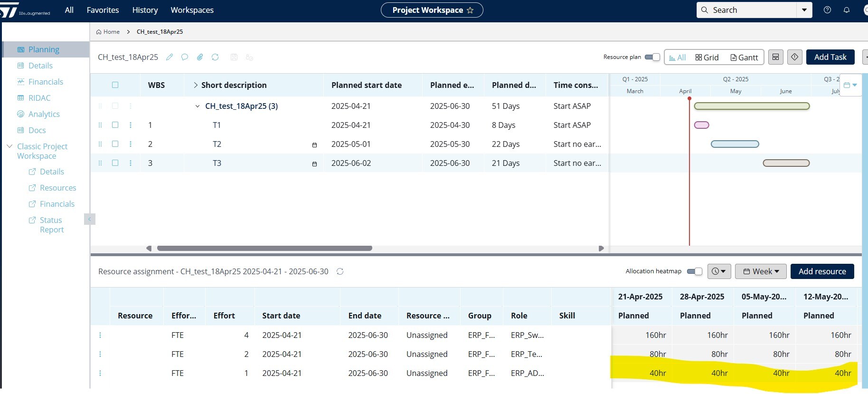Open the help question mark icon
The image size is (868, 394).
(x=827, y=10)
